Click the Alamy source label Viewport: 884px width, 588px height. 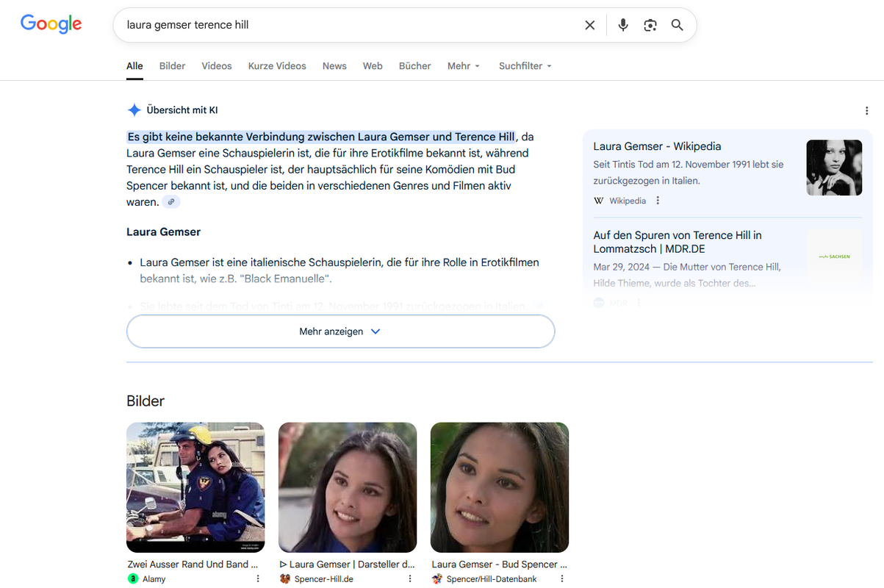point(154,579)
